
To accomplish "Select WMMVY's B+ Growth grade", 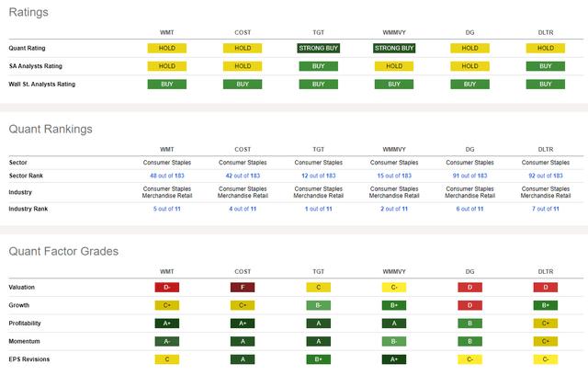I will click(394, 305).
